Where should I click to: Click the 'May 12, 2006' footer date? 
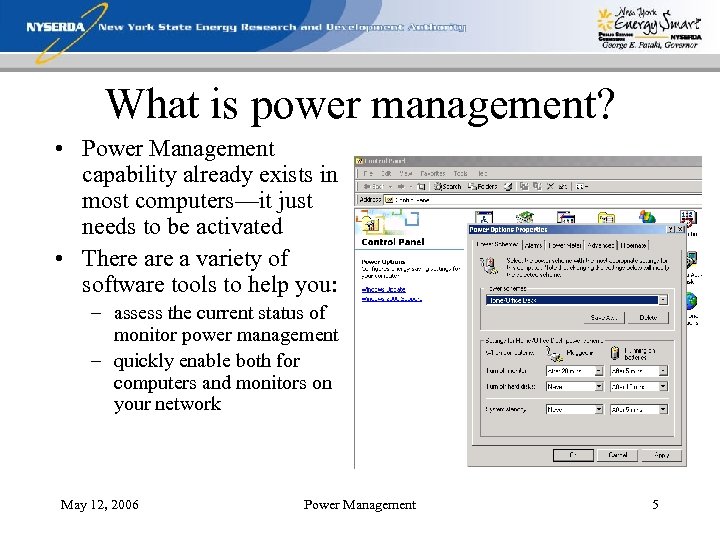[99, 505]
